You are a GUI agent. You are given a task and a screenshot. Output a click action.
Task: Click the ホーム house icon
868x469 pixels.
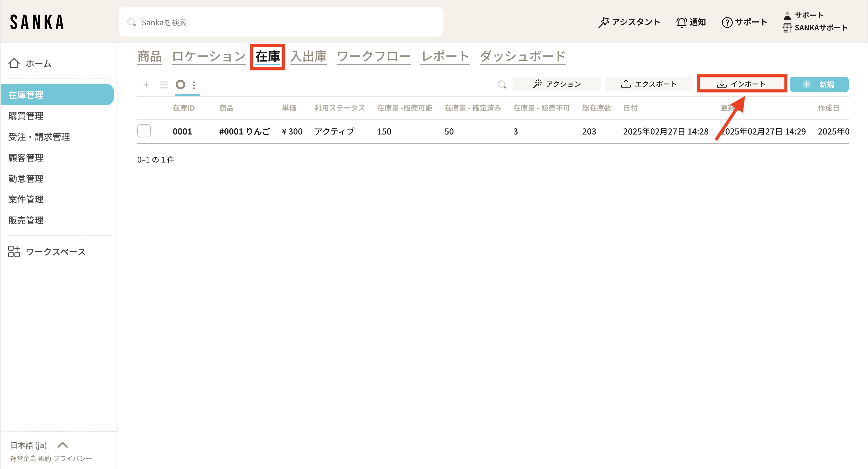(x=14, y=63)
